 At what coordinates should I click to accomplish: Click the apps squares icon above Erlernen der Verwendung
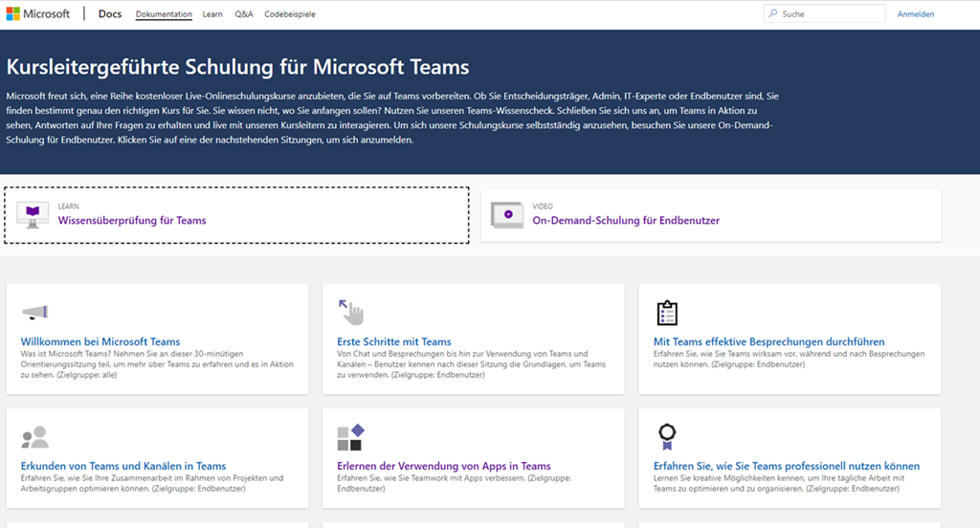tap(350, 437)
